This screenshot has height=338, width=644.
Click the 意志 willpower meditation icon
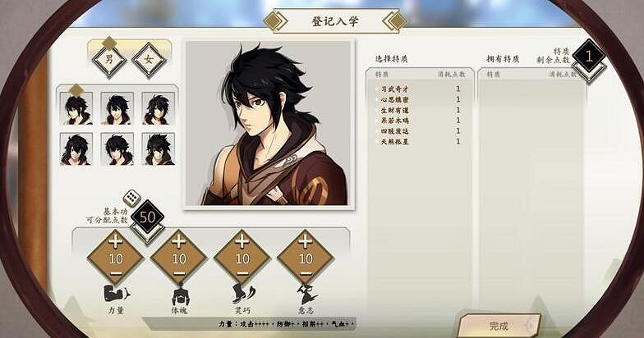(306, 294)
